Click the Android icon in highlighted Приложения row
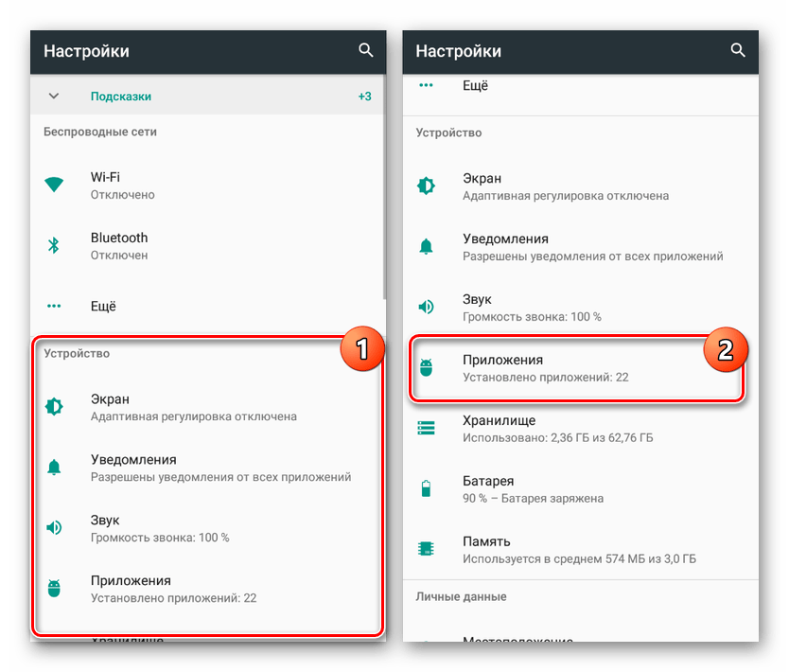The height and width of the screenshot is (672, 789). click(x=427, y=367)
